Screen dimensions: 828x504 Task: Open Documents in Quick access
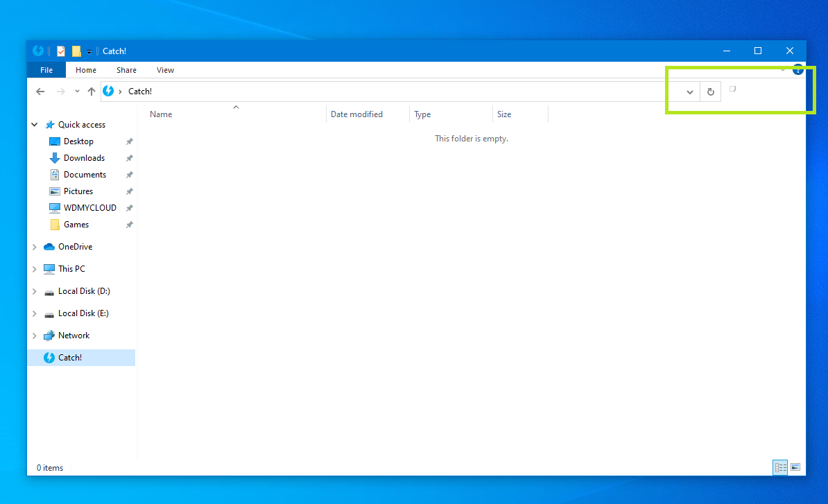click(x=85, y=175)
